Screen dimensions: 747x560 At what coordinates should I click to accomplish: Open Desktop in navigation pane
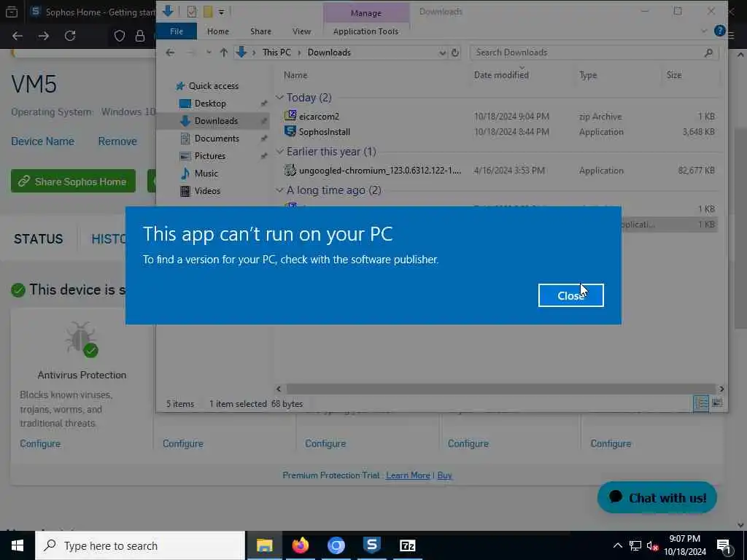(x=210, y=104)
